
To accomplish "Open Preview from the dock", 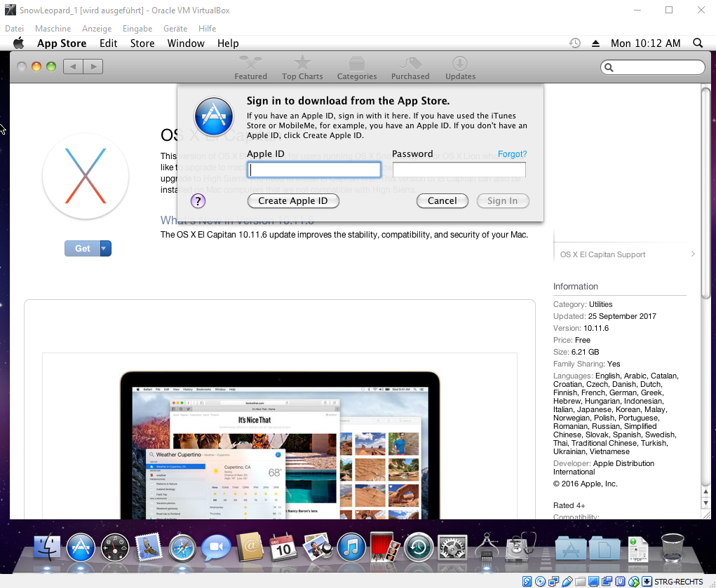I will (x=317, y=547).
